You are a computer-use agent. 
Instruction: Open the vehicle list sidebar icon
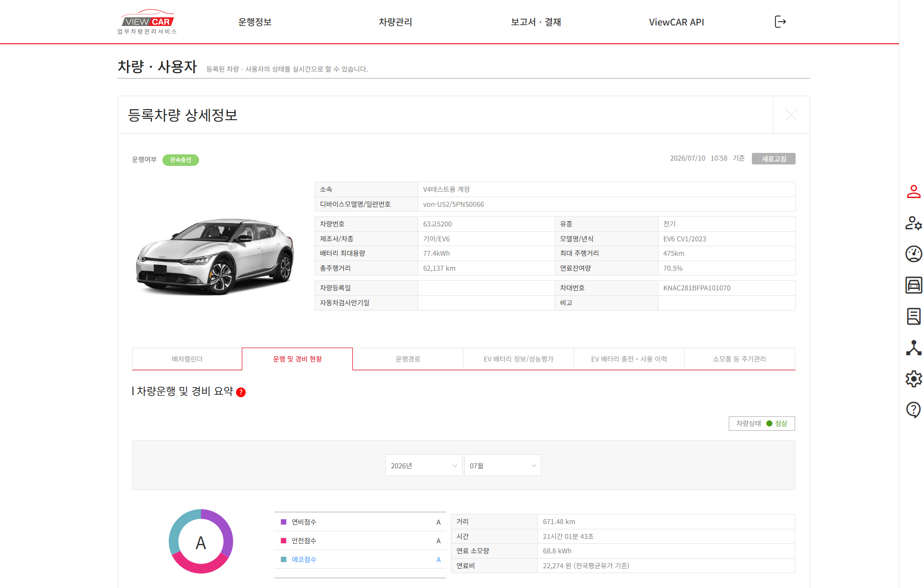[x=913, y=285]
